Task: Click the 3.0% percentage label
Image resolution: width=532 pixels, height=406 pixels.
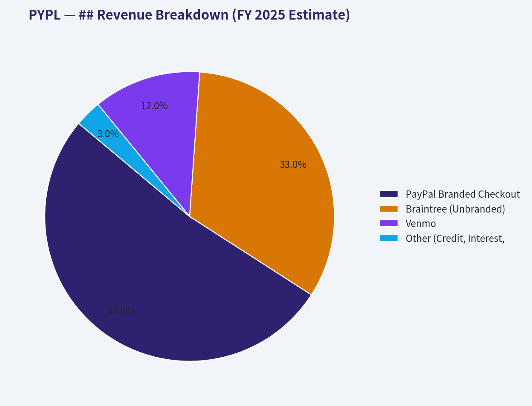Action: [x=108, y=134]
